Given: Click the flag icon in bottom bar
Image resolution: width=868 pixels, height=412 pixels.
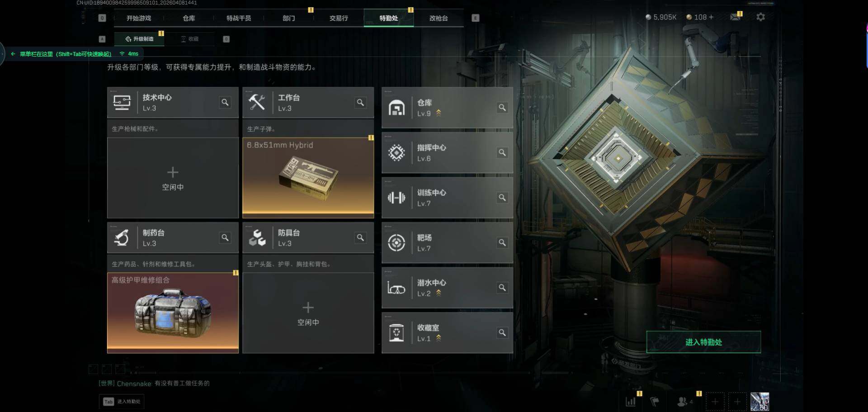Looking at the screenshot, I should point(654,401).
